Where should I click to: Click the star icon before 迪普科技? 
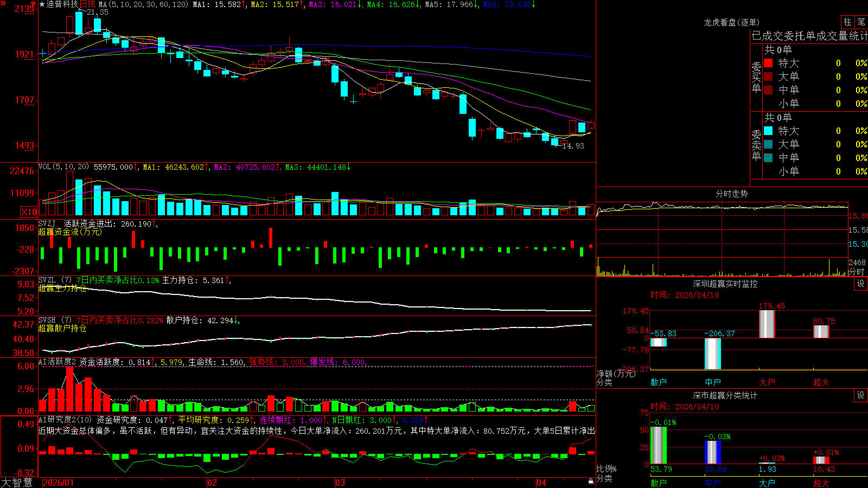coord(42,4)
